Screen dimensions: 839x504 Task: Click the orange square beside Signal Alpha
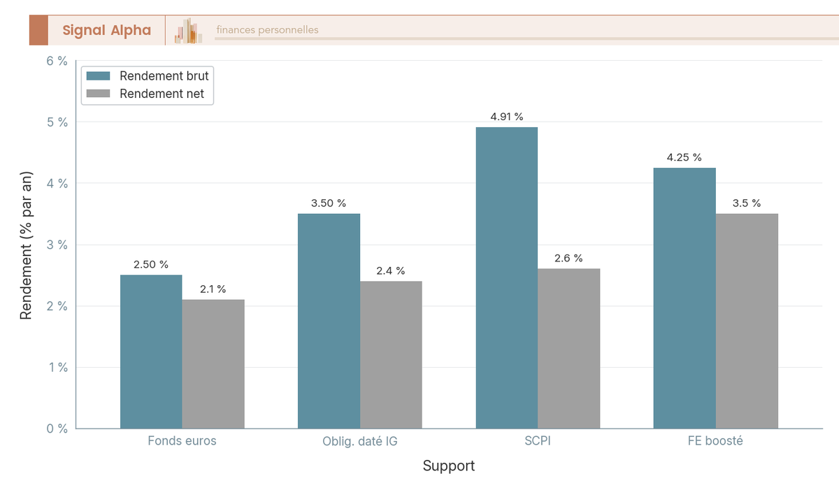click(x=38, y=30)
